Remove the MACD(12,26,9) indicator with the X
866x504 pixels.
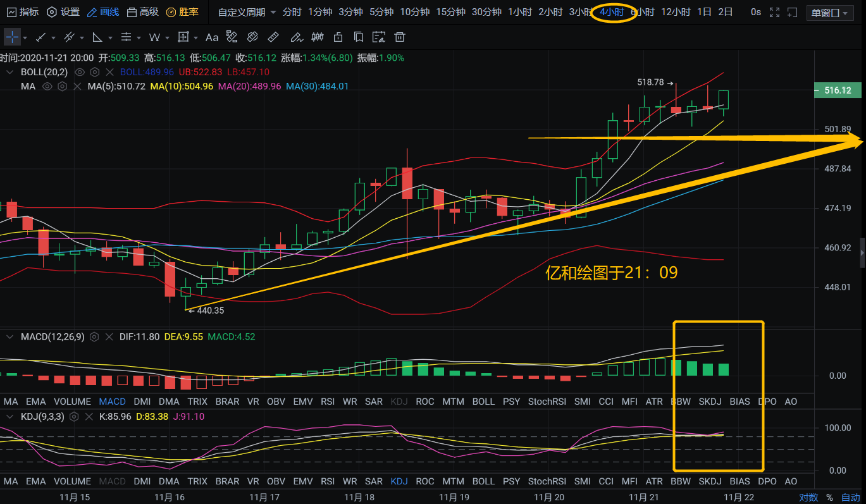[x=110, y=337]
